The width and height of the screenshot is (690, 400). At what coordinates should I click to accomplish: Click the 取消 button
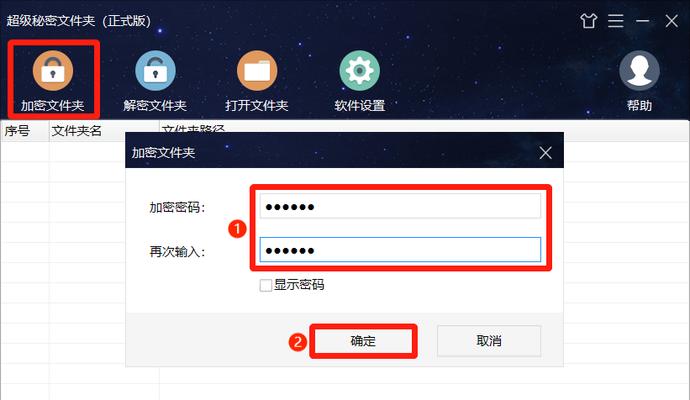pyautogui.click(x=489, y=341)
